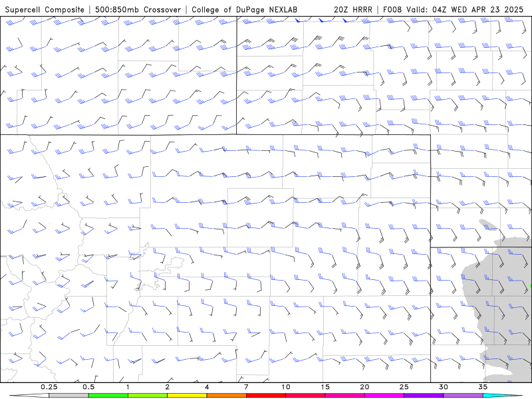Select the hot pink 15–20 colorbar segment

click(344, 396)
